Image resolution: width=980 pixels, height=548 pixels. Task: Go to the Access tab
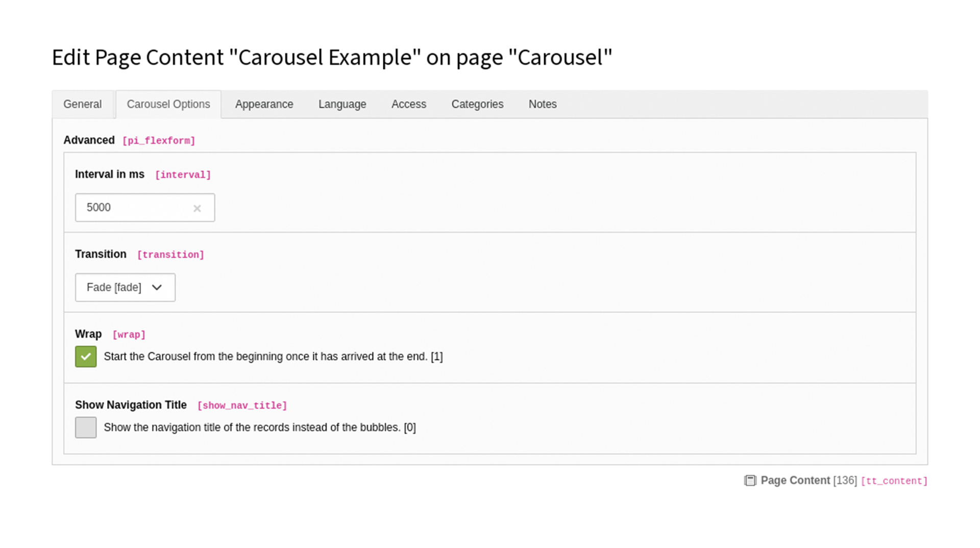tap(408, 104)
